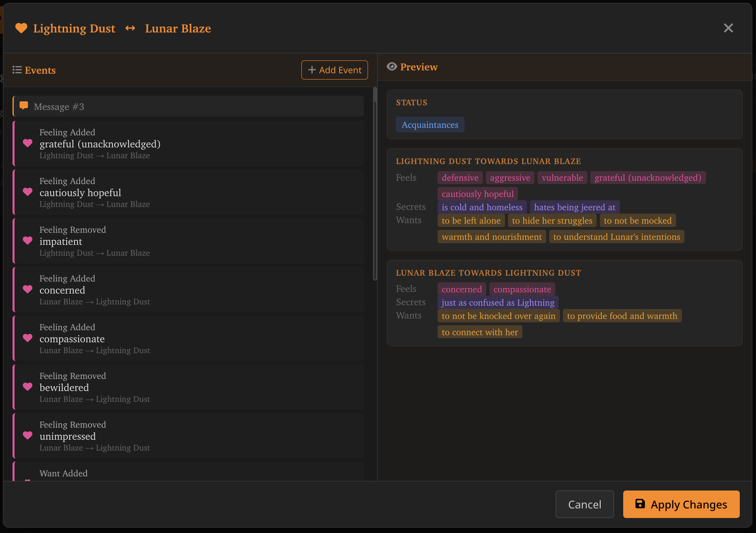Close the relationship dialog with X

tap(728, 28)
